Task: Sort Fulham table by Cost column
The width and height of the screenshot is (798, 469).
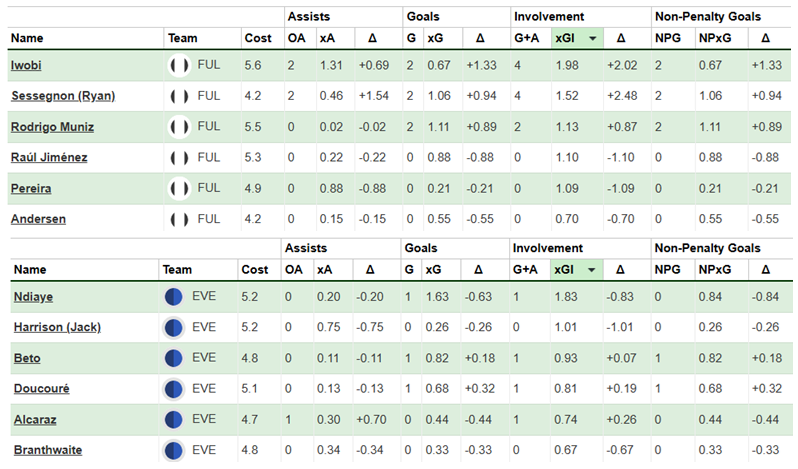Action: (257, 38)
